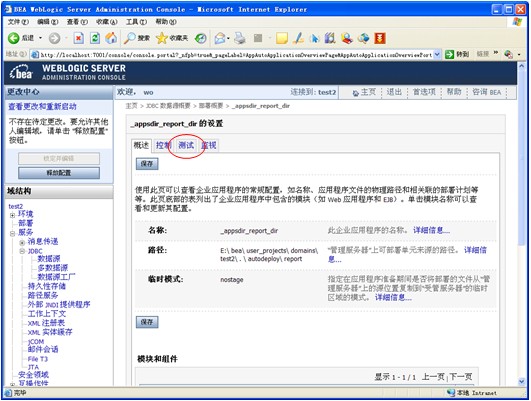Open 安全领域 in the domain tree

(x=33, y=375)
